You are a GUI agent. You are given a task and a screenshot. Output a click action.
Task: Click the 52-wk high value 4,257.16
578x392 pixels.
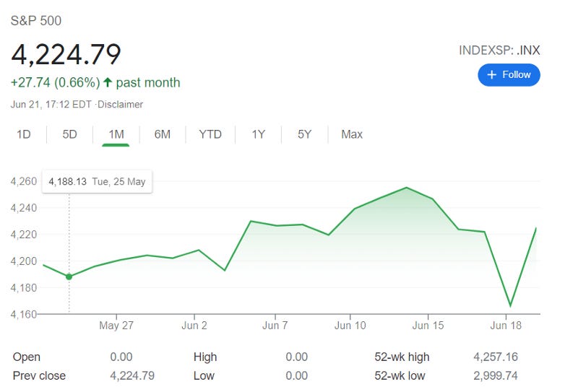[x=496, y=357]
